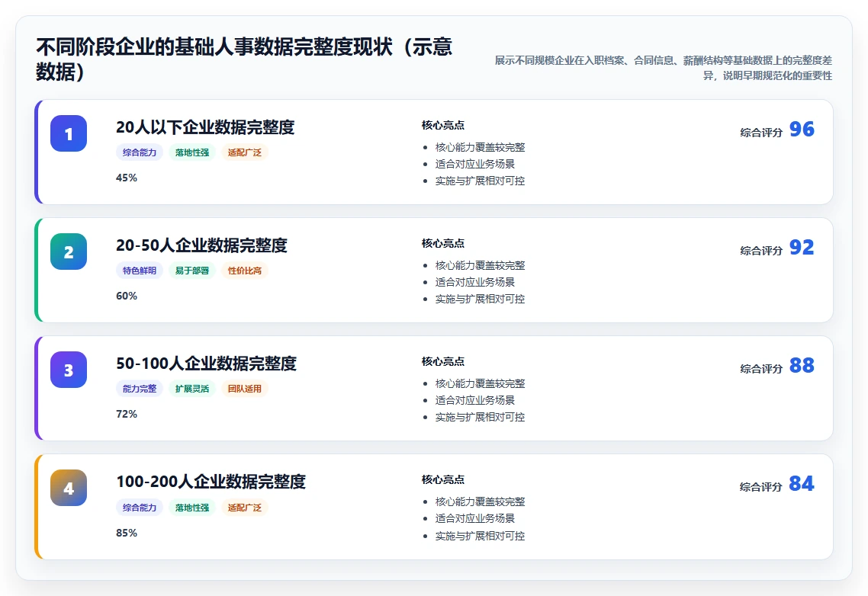Click the subtitle description starting 展示不同规模企业

point(663,68)
